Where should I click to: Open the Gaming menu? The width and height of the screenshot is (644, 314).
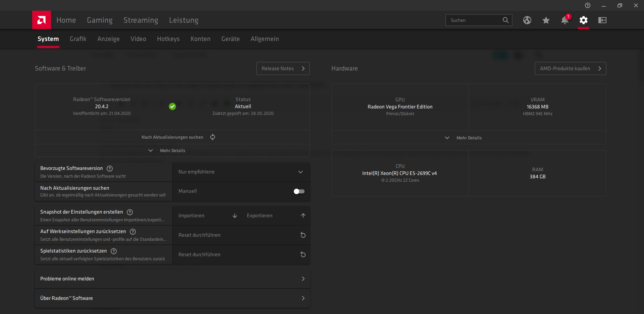point(100,20)
